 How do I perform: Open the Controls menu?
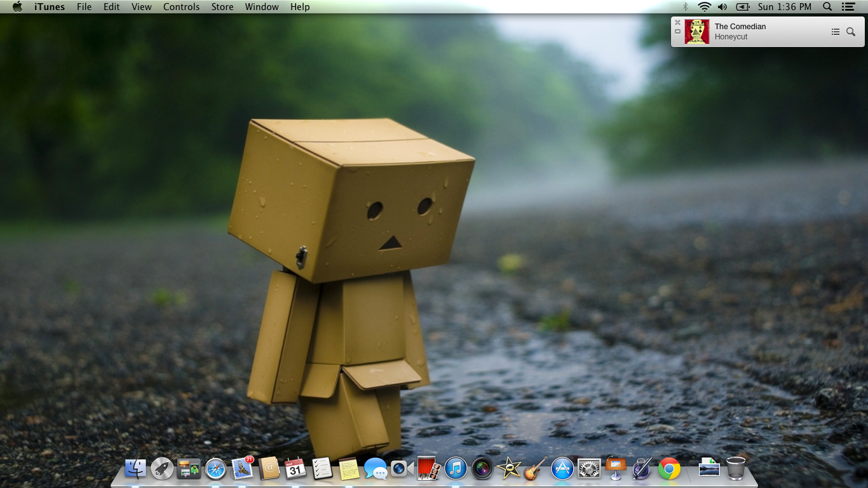pos(182,6)
